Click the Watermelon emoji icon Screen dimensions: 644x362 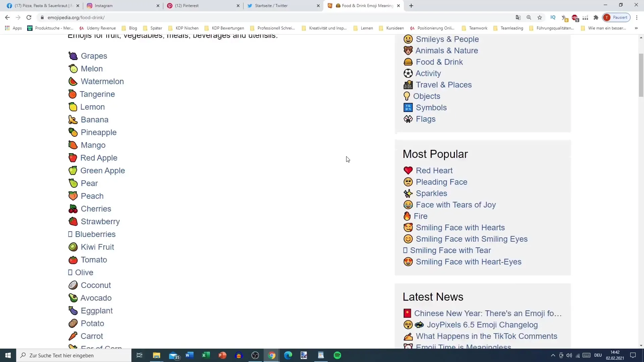point(73,81)
